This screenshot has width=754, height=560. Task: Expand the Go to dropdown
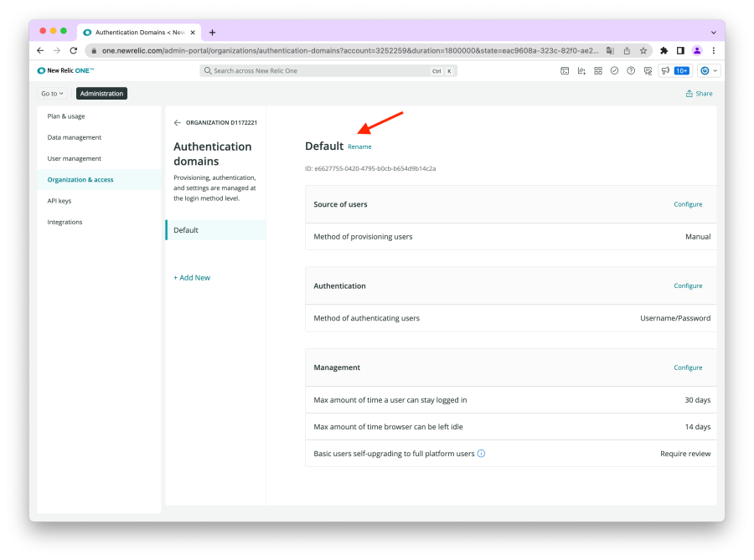click(x=53, y=94)
